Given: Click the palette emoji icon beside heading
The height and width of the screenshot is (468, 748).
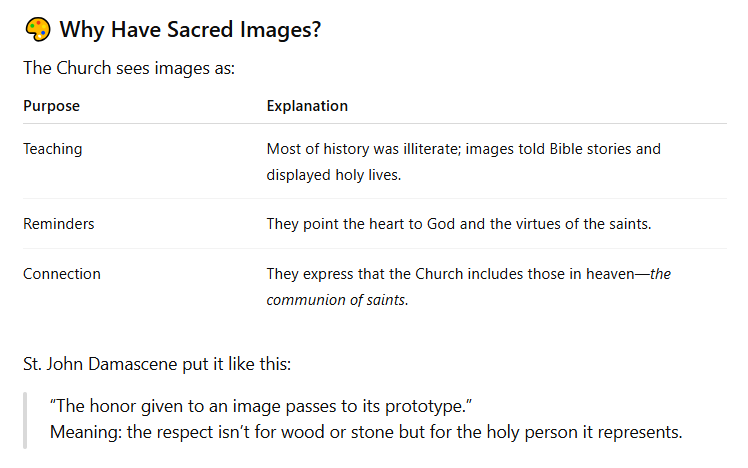Looking at the screenshot, I should point(37,29).
